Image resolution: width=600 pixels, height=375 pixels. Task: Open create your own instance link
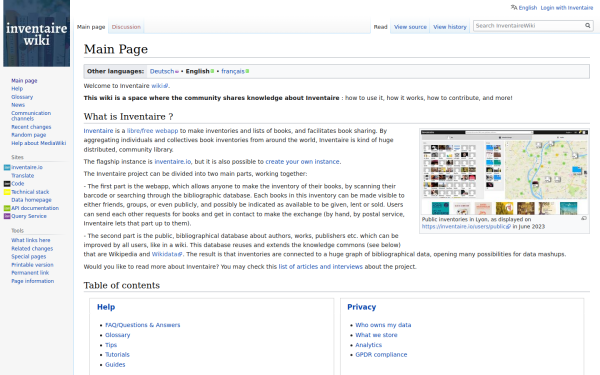(302, 162)
